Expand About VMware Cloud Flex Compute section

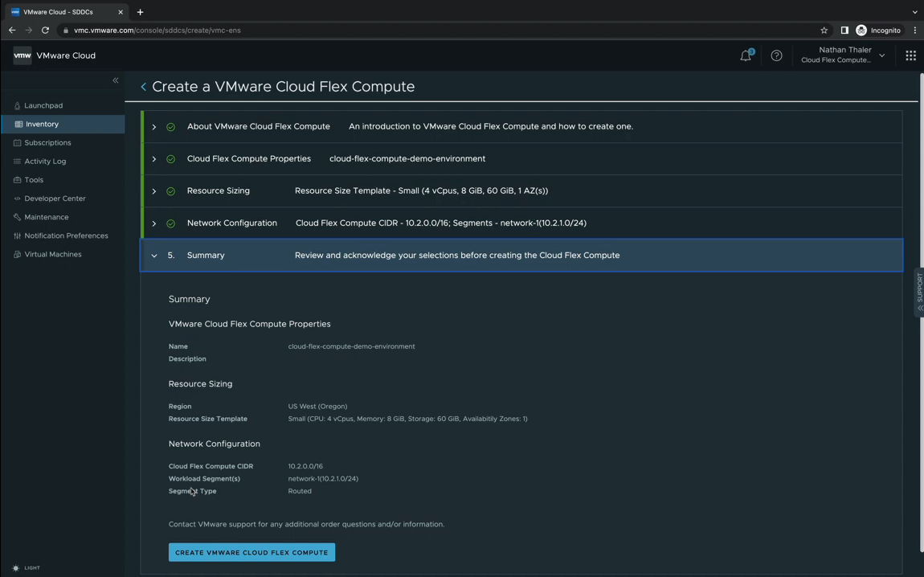coord(153,127)
